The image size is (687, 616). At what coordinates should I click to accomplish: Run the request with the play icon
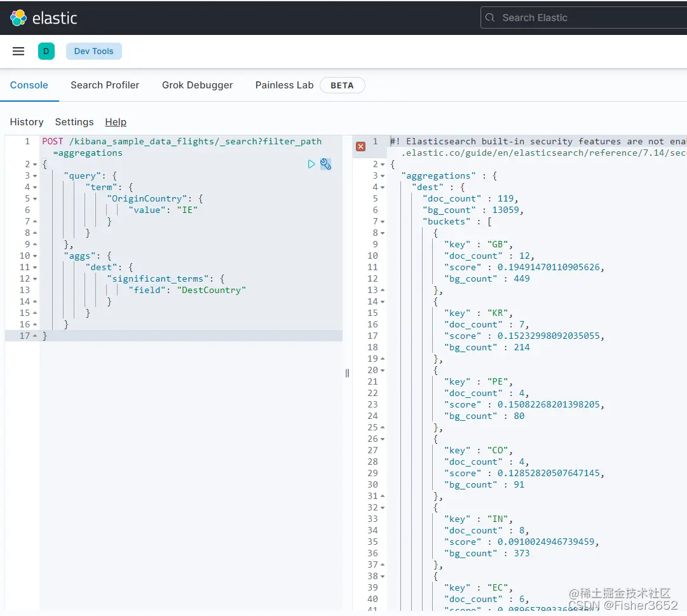311,164
